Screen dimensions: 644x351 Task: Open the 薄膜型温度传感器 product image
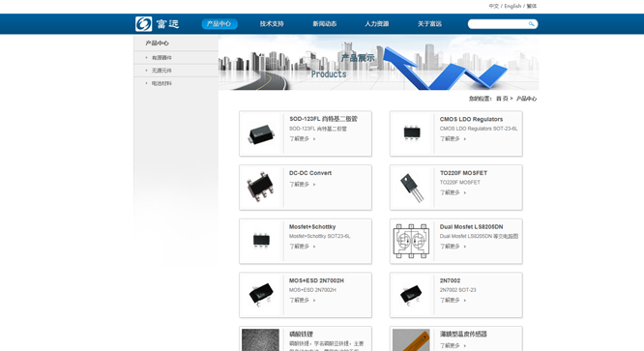click(x=411, y=339)
